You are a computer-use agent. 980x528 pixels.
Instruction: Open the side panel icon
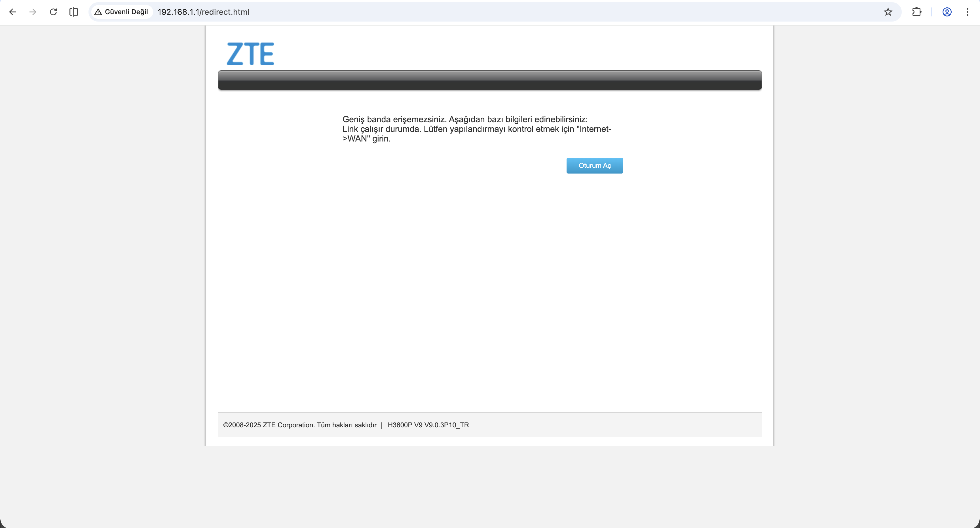click(x=74, y=12)
